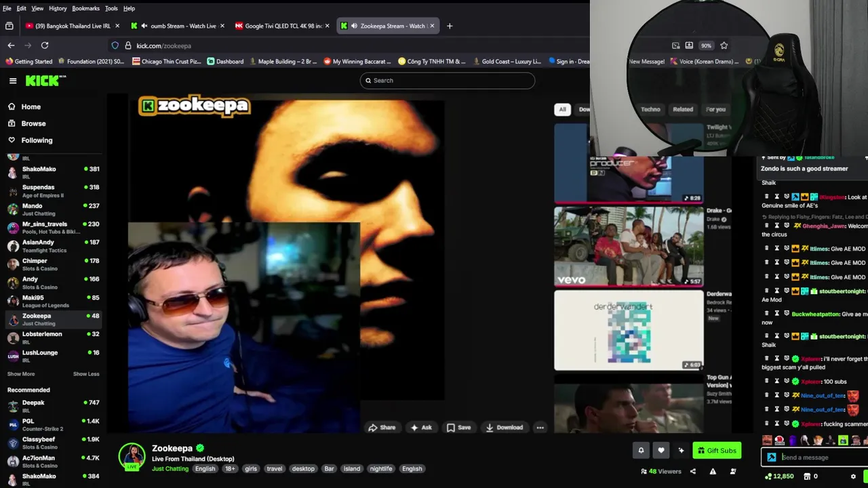This screenshot has width=868, height=488.
Task: Reload the page with the refresh icon
Action: 45,45
